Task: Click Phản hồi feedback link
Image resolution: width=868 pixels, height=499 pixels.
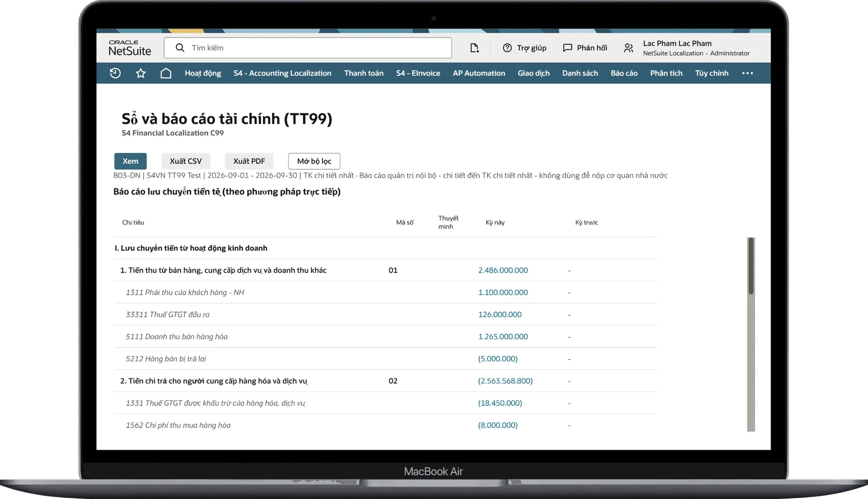Action: [x=585, y=48]
